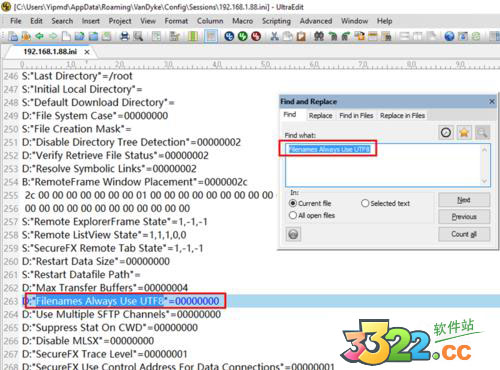Click the regular expression circle icon in Find dialog
The width and height of the screenshot is (500, 370).
[x=446, y=133]
